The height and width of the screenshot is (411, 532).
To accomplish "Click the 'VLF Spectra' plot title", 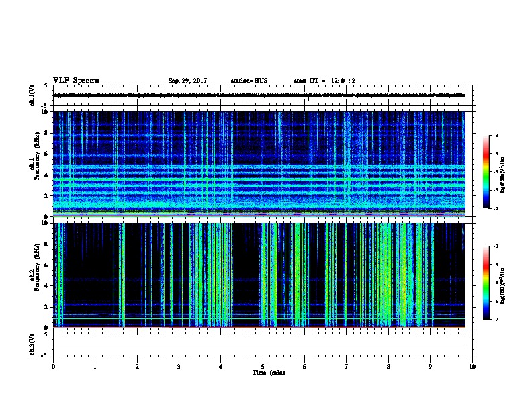I will (x=77, y=81).
